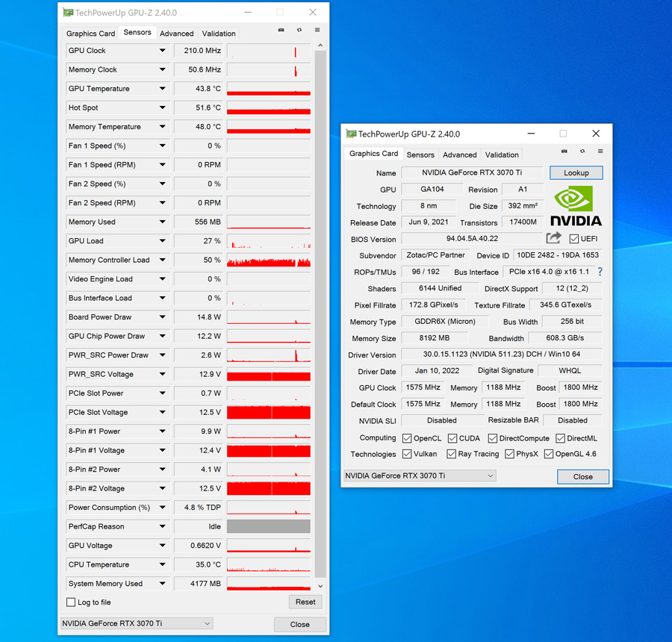Click the Reset button in Sensors window
This screenshot has height=642, width=672.
click(305, 602)
